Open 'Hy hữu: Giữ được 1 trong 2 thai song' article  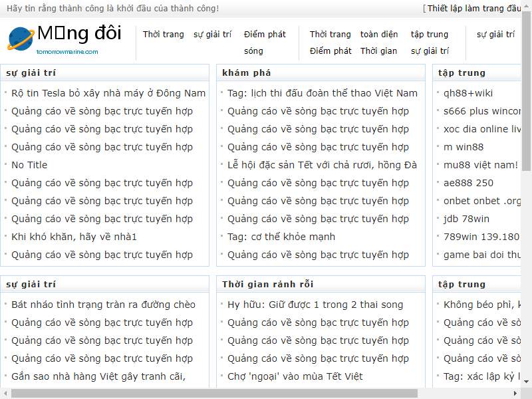click(315, 305)
